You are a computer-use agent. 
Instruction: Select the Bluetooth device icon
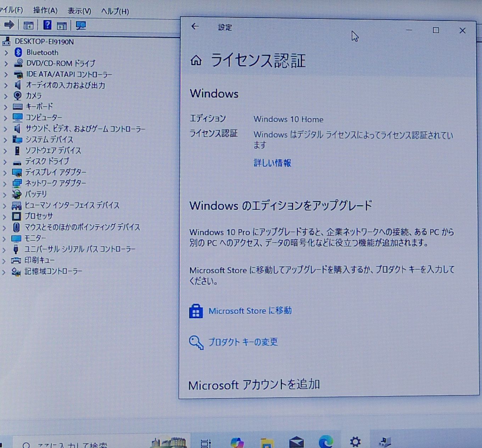pos(18,52)
